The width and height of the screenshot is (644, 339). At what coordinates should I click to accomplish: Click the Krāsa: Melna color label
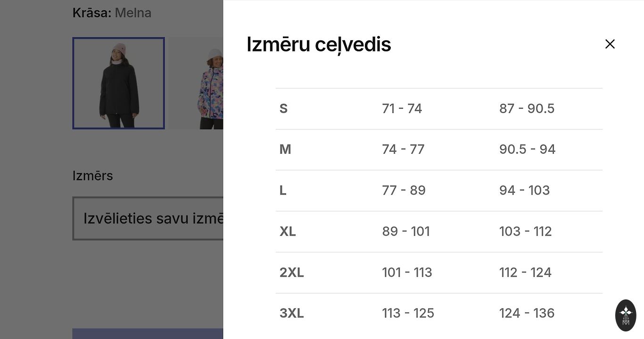click(112, 13)
